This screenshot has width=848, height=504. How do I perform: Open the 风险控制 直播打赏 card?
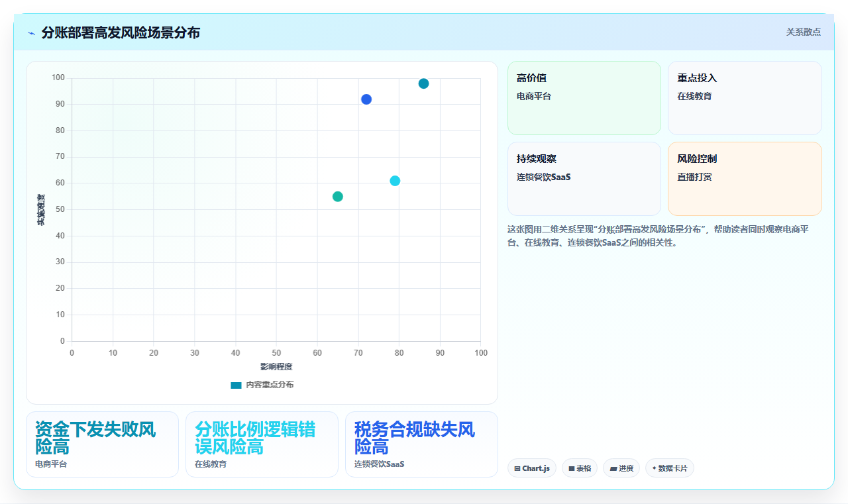tap(745, 179)
